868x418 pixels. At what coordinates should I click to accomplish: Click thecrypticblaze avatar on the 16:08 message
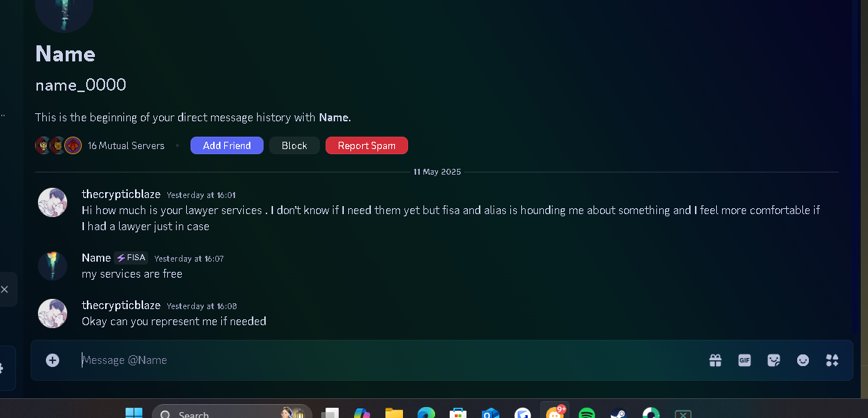[53, 313]
